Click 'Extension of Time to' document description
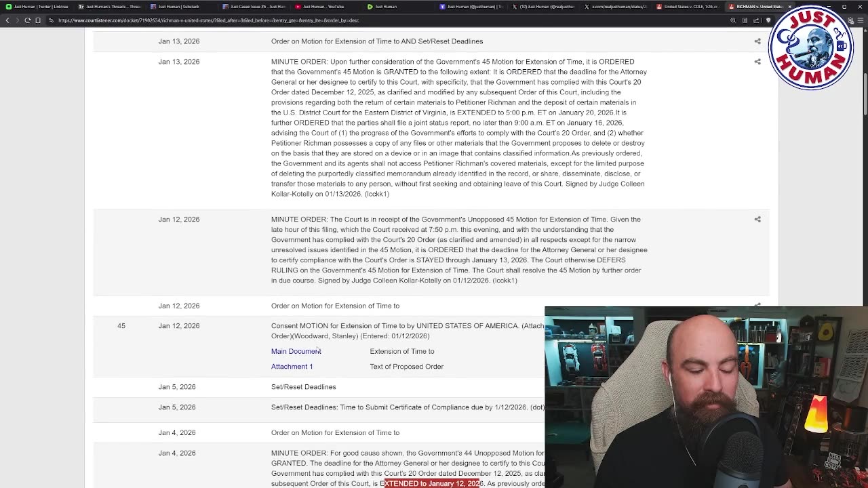This screenshot has height=488, width=868. pyautogui.click(x=402, y=351)
